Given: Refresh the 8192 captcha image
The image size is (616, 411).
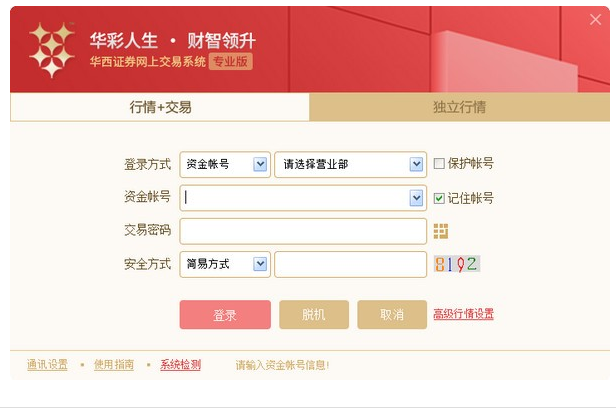Looking at the screenshot, I should tap(457, 264).
